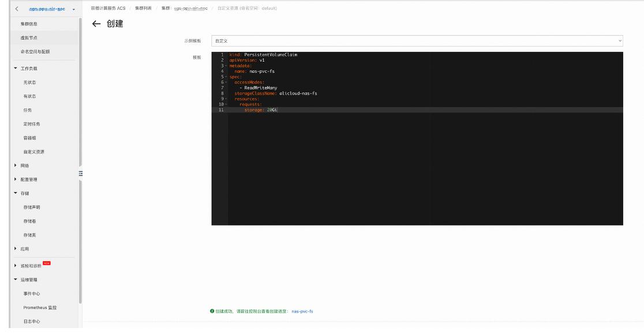
Task: Toggle the sidebar collapse handle icon
Action: [x=81, y=174]
